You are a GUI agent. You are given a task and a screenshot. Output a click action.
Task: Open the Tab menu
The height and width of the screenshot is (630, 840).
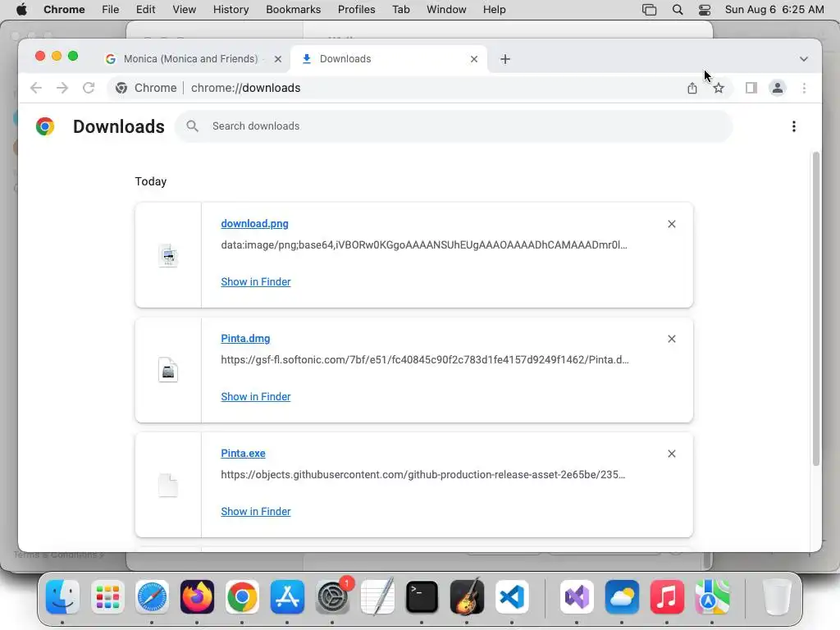[400, 10]
